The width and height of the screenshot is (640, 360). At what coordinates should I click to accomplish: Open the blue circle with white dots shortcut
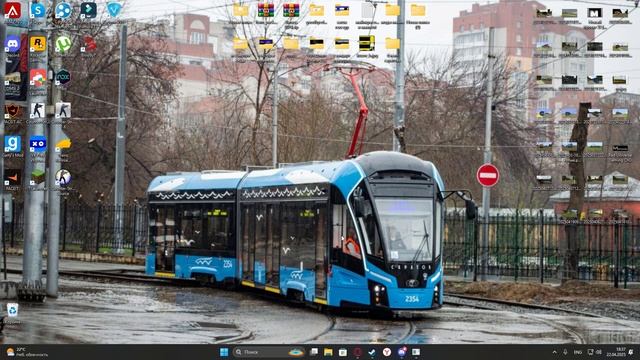pos(63,11)
